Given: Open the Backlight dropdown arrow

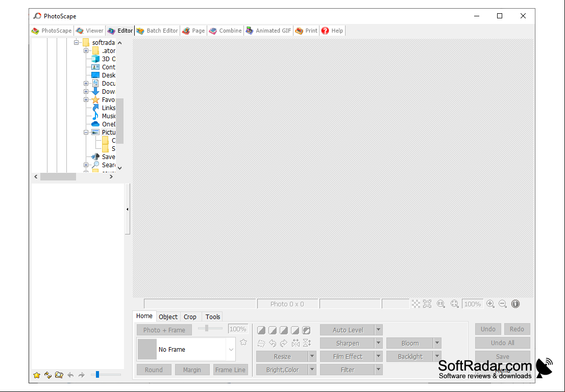Looking at the screenshot, I should tap(437, 356).
